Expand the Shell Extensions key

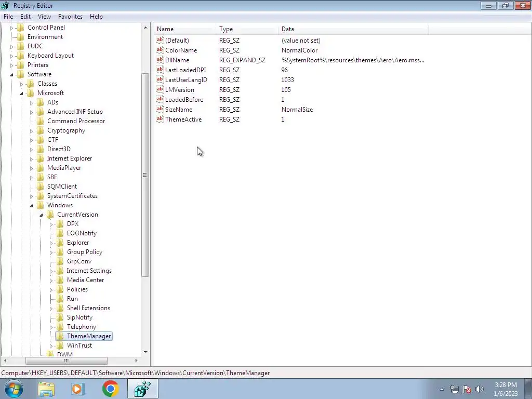(51, 309)
